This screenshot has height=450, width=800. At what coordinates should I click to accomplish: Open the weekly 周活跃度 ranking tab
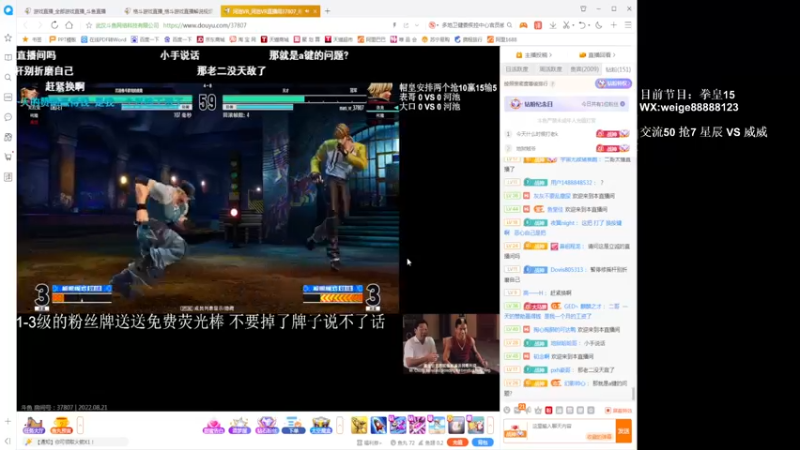click(551, 69)
